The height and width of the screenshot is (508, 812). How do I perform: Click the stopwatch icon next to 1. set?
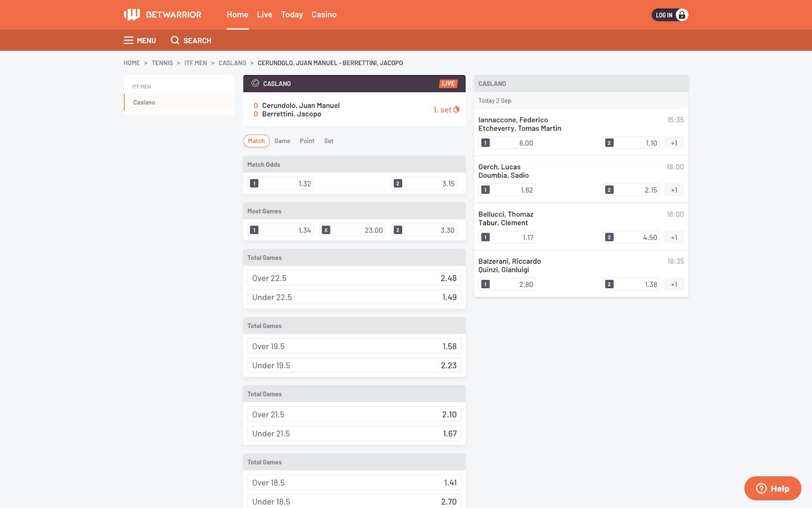pyautogui.click(x=456, y=109)
